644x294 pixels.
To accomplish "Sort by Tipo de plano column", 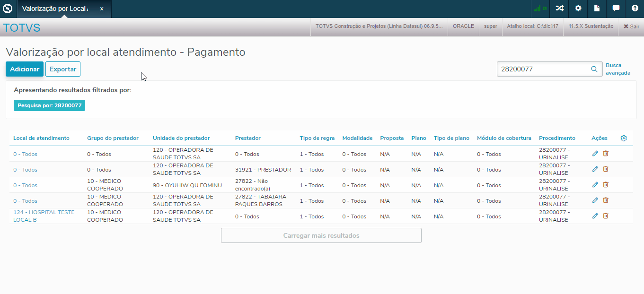I will pyautogui.click(x=451, y=138).
